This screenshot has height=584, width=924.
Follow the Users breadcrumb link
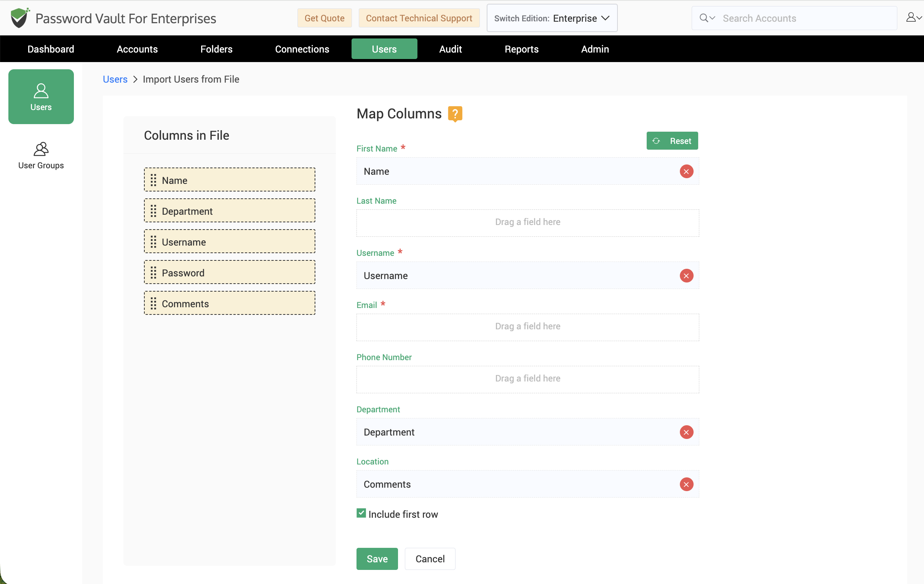[115, 79]
